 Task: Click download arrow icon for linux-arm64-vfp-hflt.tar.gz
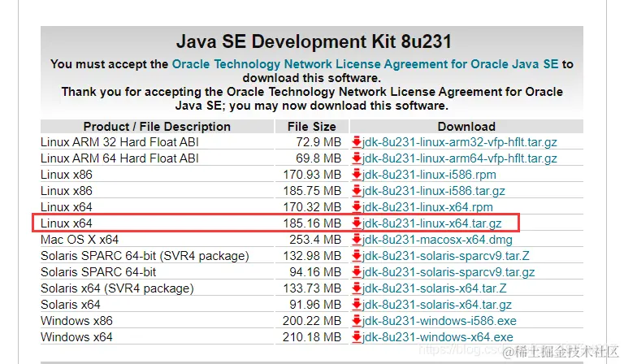point(357,158)
